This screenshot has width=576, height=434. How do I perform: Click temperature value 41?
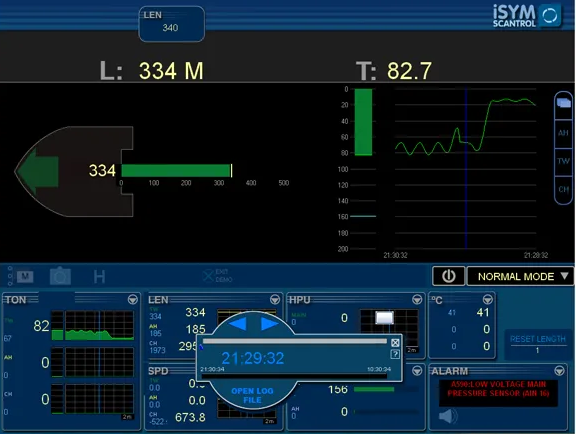483,313
